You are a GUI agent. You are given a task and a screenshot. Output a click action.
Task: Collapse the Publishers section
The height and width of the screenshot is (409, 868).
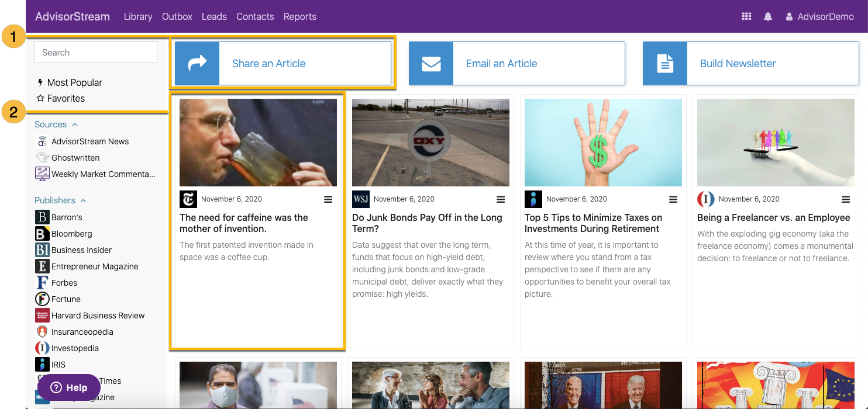[x=60, y=200]
